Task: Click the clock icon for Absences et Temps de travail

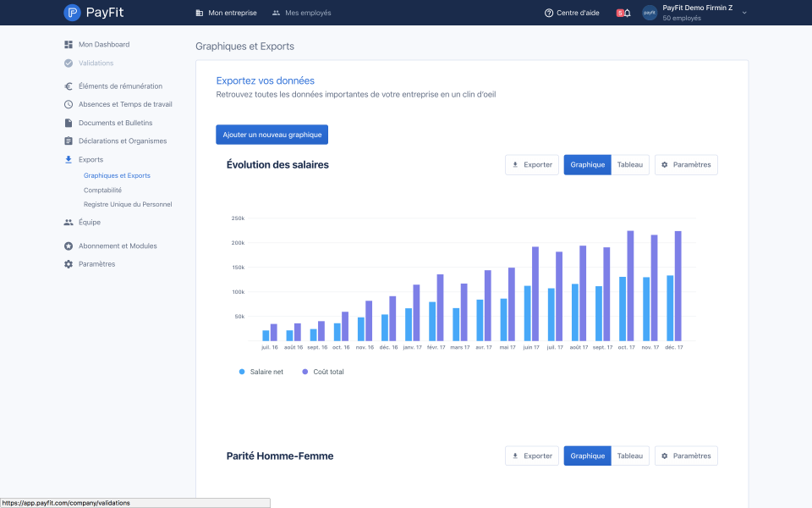Action: click(69, 104)
